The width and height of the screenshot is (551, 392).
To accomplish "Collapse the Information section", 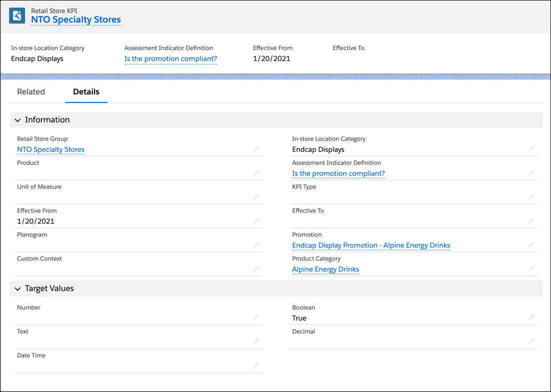I will click(x=17, y=120).
